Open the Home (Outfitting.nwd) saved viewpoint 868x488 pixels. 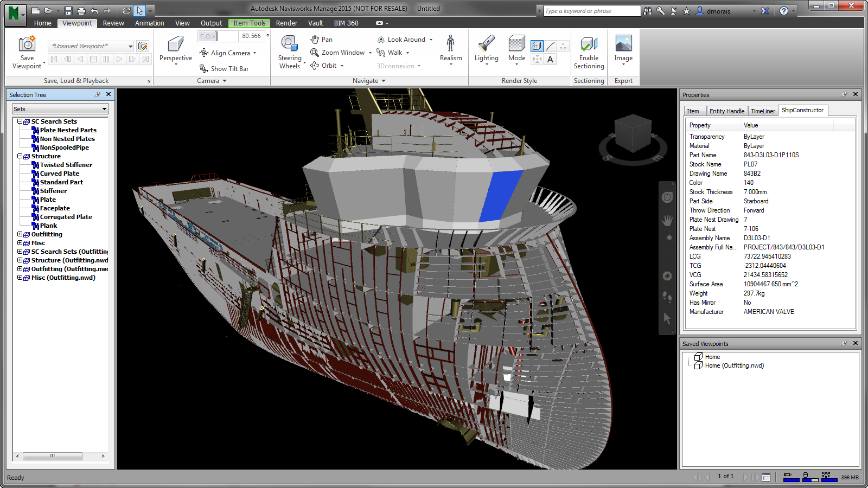pos(734,365)
